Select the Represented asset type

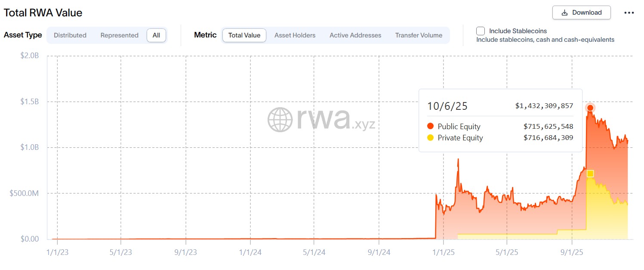(119, 35)
